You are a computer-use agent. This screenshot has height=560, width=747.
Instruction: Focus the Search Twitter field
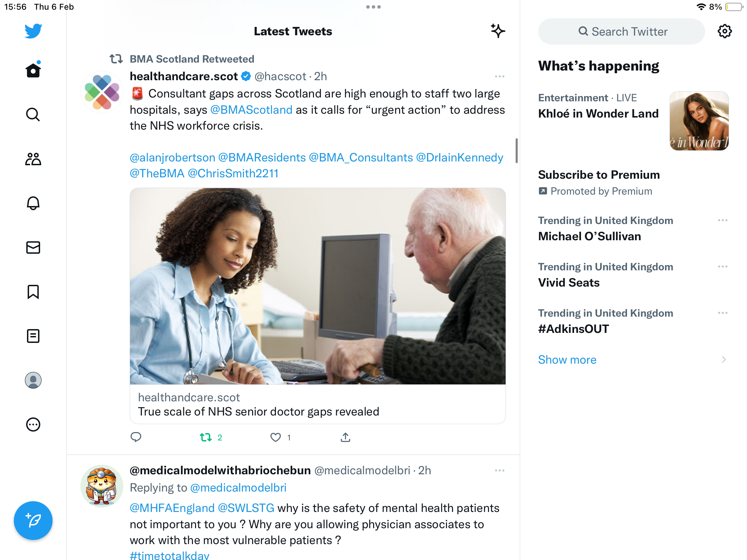pos(621,31)
